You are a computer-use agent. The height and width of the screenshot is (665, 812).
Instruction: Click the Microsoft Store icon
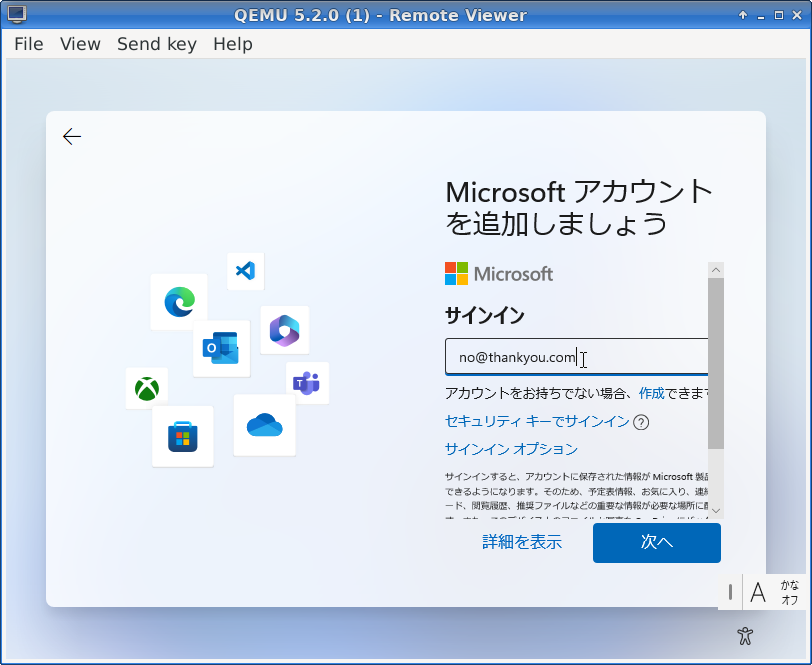(183, 436)
